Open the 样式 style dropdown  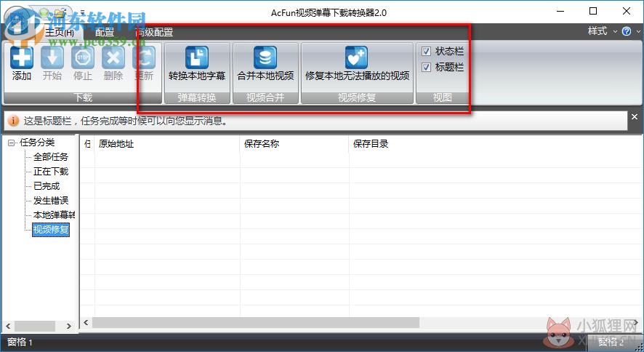tap(602, 31)
